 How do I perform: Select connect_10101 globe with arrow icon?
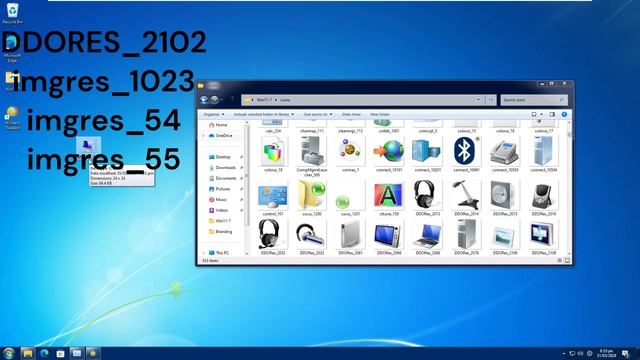click(389, 154)
